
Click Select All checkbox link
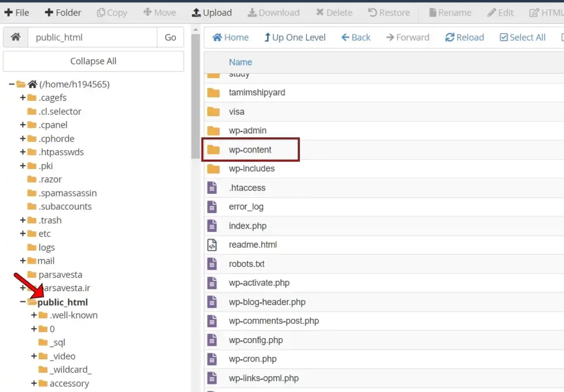pyautogui.click(x=523, y=37)
